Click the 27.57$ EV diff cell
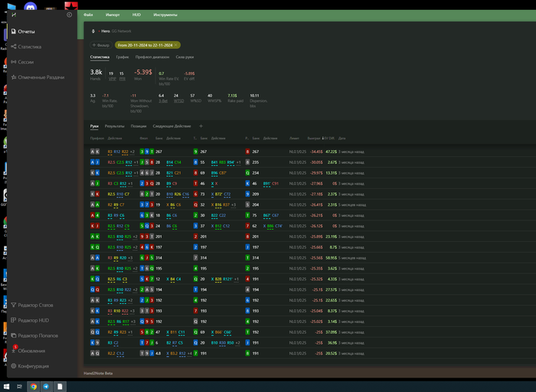The image size is (536, 392). [x=331, y=290]
